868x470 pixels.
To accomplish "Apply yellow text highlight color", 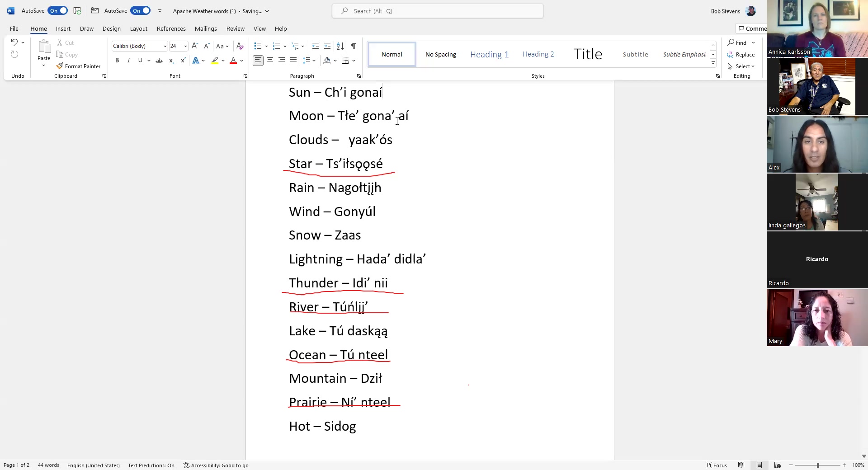I will [x=215, y=61].
